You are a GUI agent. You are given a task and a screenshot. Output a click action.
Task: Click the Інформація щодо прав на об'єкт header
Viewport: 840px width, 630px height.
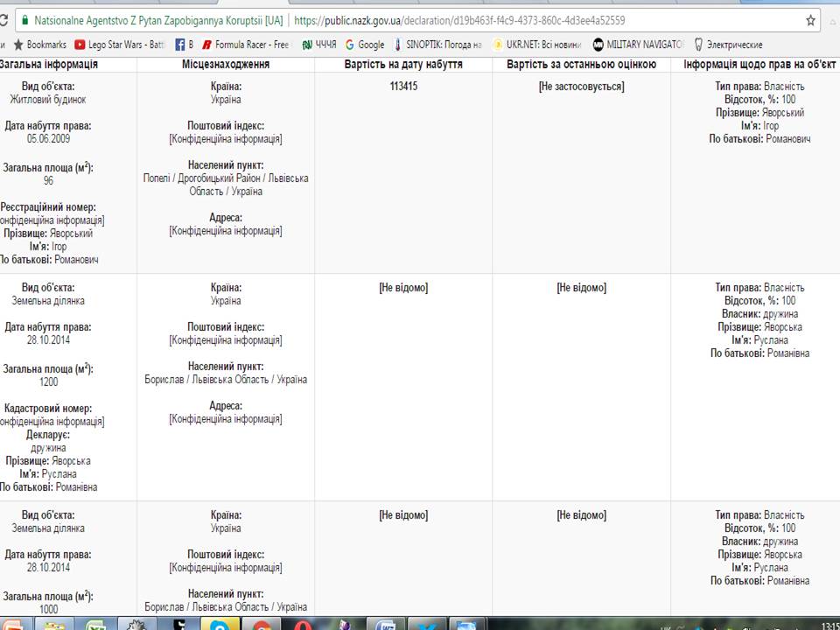click(x=759, y=65)
